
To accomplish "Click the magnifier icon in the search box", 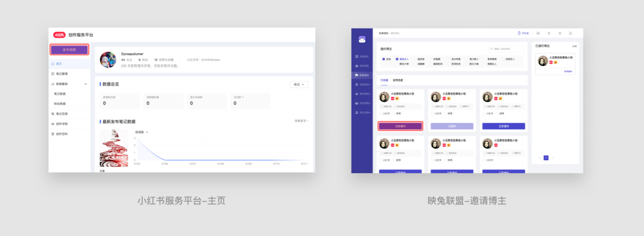I will 492,49.
